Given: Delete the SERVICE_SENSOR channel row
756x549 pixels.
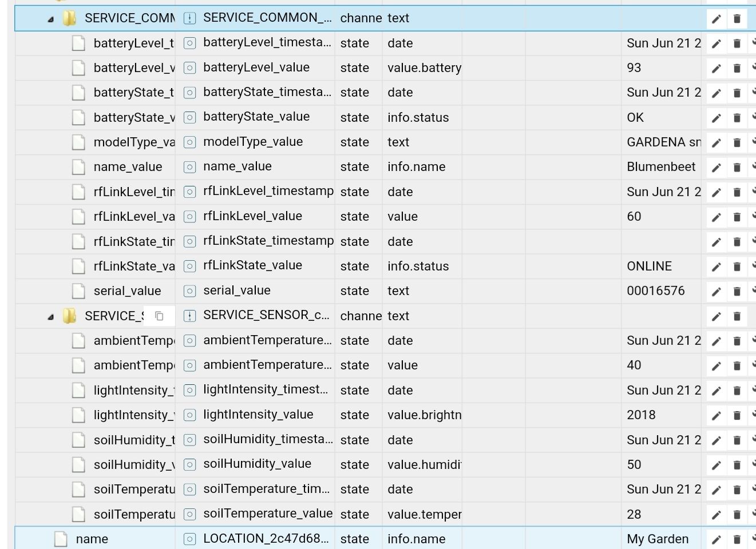Looking at the screenshot, I should (737, 316).
